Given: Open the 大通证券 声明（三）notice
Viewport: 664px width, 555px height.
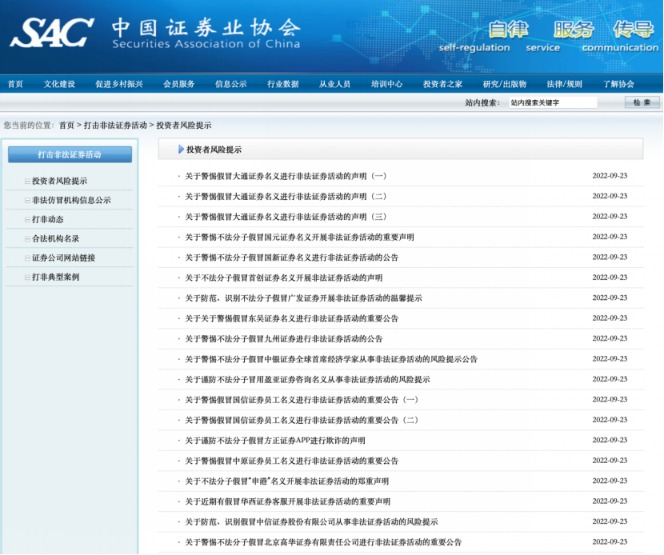Looking at the screenshot, I should coord(285,216).
